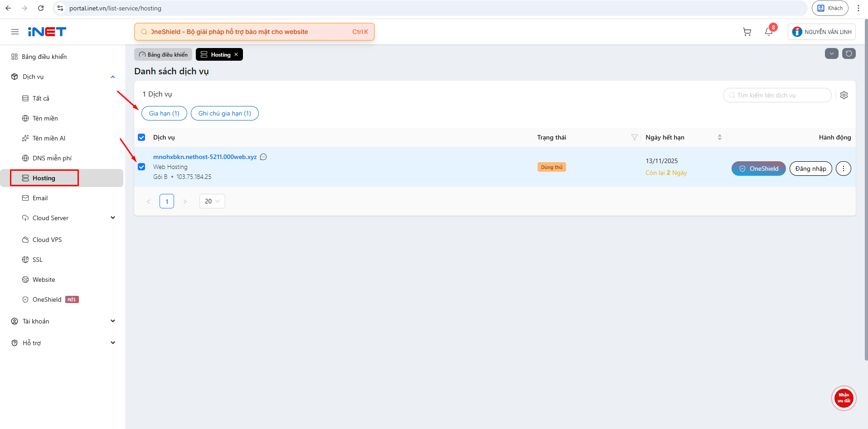Click the Dùng thử status badge
This screenshot has width=868, height=429.
pos(552,167)
